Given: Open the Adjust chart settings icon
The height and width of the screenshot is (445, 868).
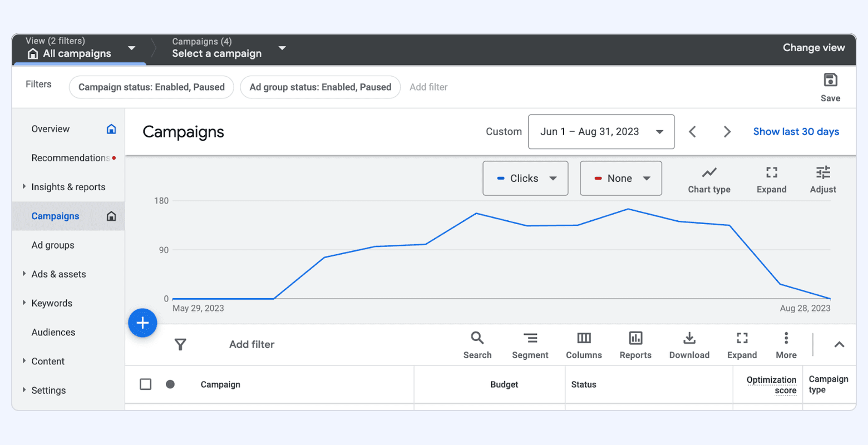Looking at the screenshot, I should 822,178.
